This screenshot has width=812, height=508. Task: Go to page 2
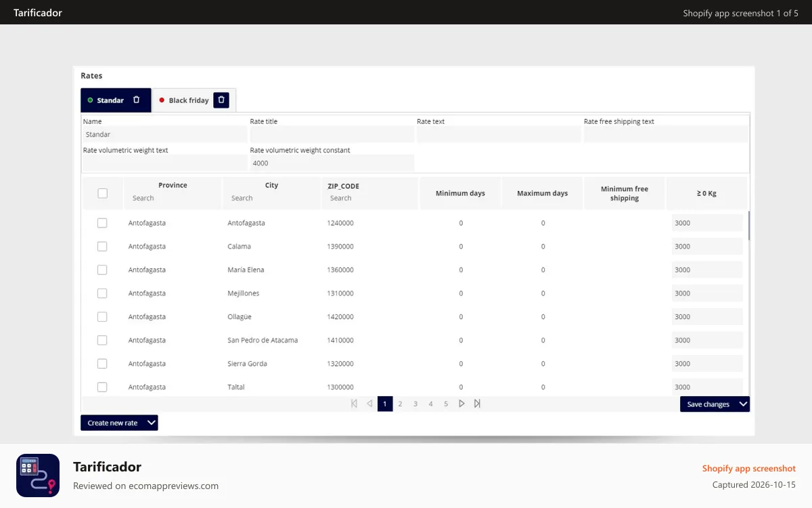[400, 404]
